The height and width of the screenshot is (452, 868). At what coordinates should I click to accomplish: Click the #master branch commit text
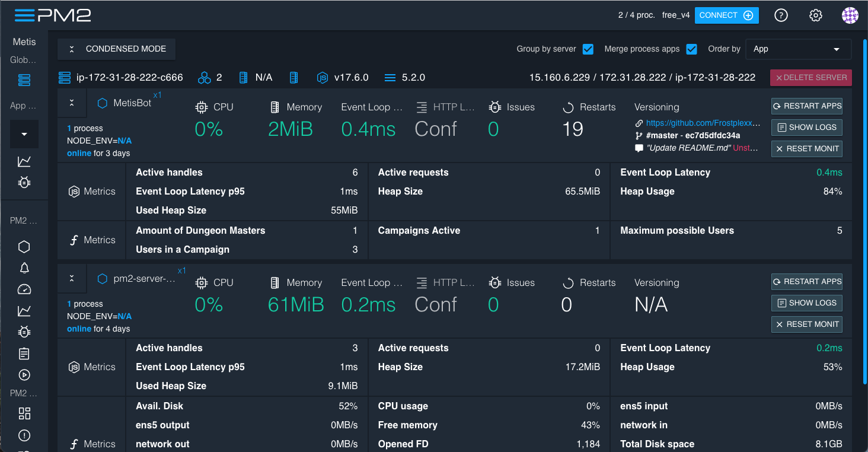pos(693,136)
